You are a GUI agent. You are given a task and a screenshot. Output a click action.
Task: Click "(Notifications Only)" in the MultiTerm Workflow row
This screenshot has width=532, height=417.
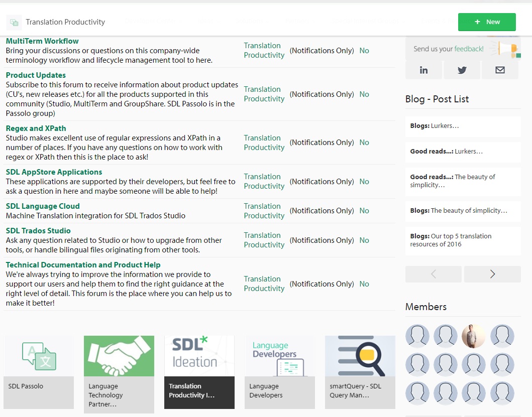click(322, 51)
